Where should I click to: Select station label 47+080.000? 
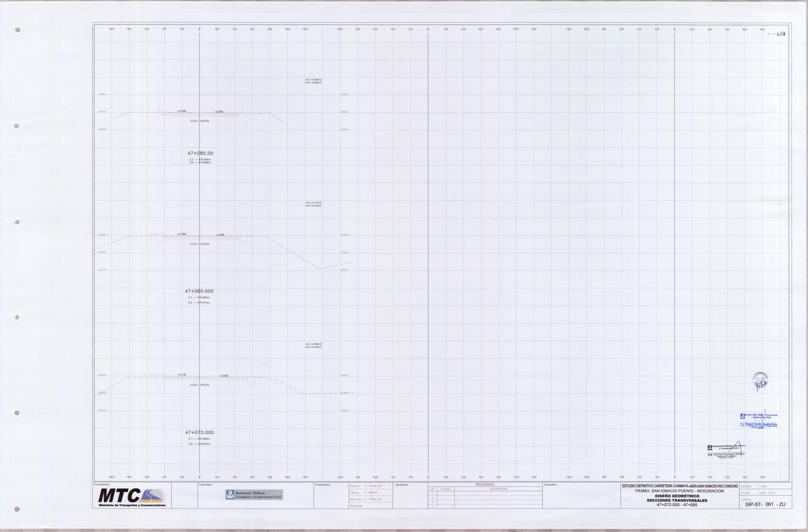[x=199, y=291]
